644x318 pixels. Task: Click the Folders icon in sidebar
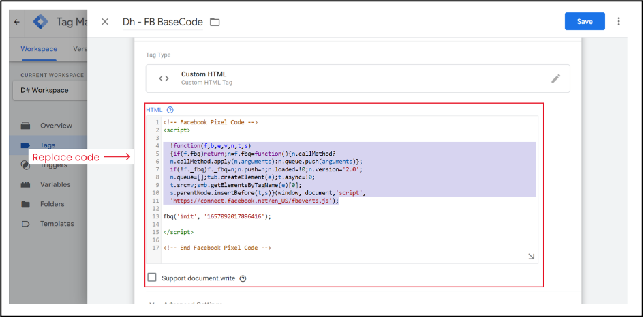25,204
